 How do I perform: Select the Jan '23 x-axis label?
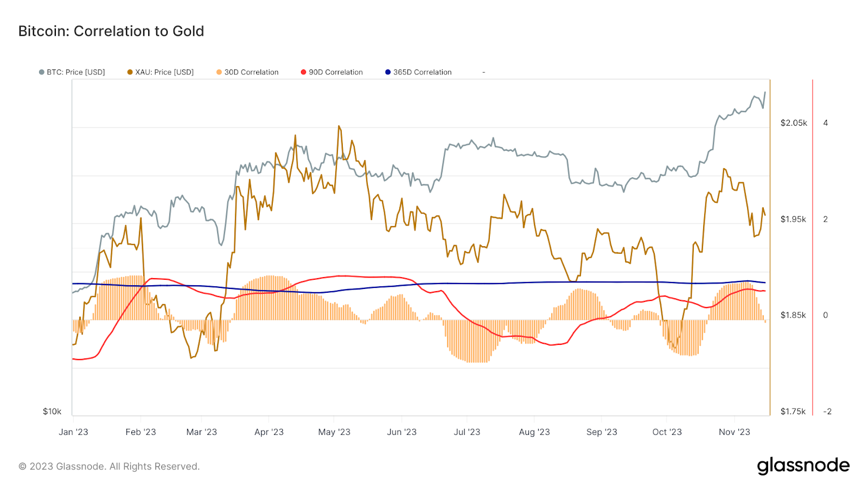(x=73, y=432)
